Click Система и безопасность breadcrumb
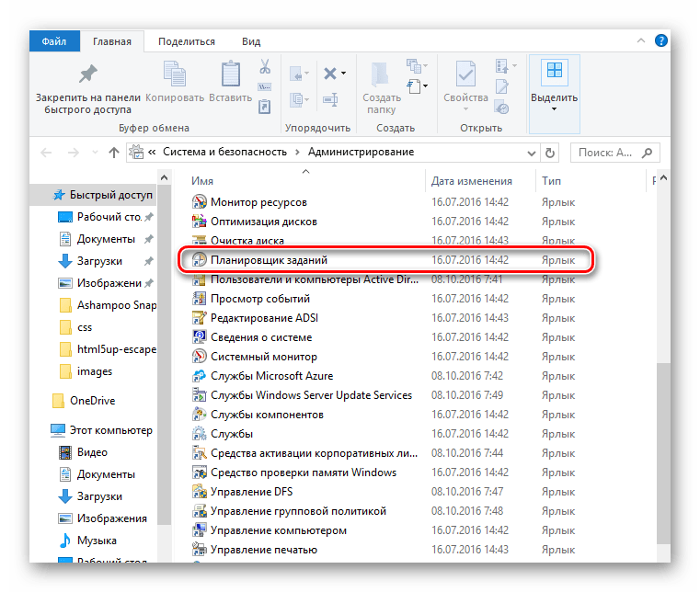The image size is (700, 592). (x=224, y=152)
